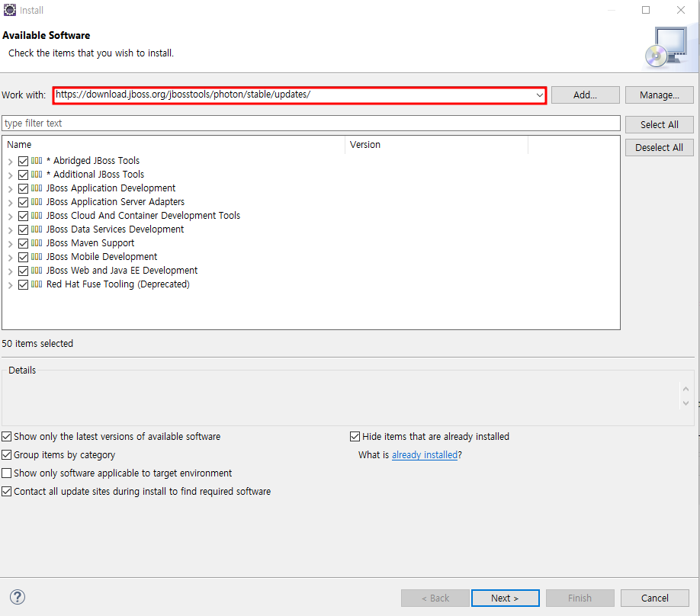Uncheck JBoss Mobile Development checkbox

click(x=23, y=257)
